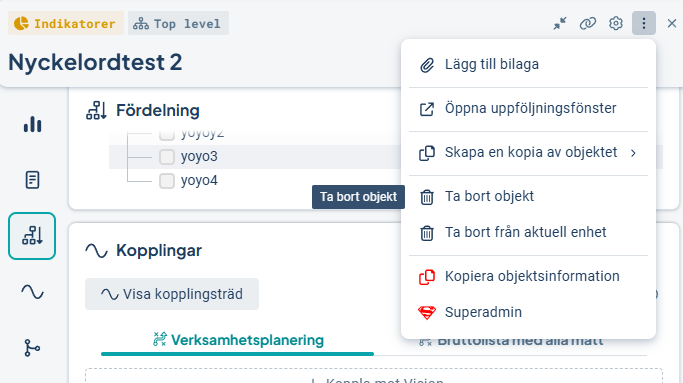The width and height of the screenshot is (683, 383).
Task: Open the Top level hierarchy tag
Action: click(x=178, y=24)
